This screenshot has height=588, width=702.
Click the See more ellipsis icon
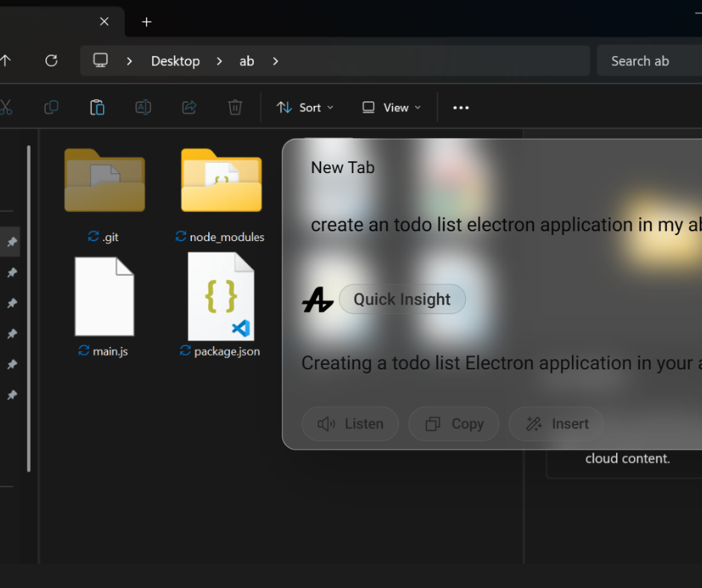[x=461, y=107]
